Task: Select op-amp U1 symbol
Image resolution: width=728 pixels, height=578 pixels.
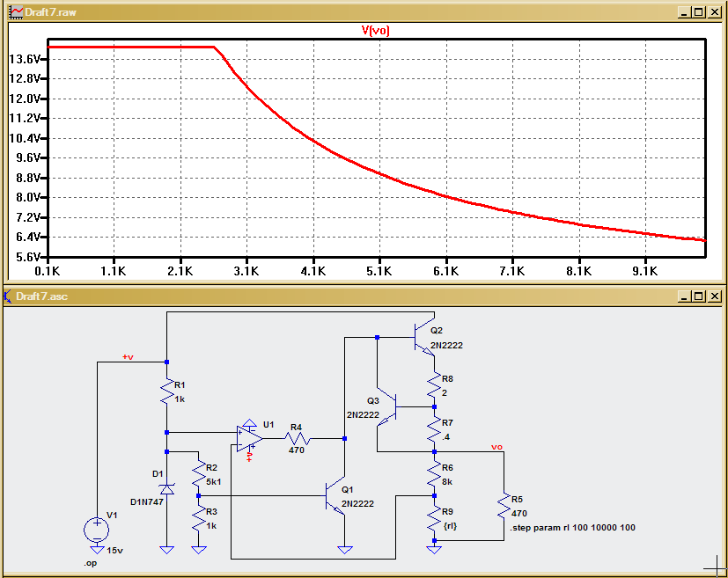Action: pyautogui.click(x=249, y=438)
